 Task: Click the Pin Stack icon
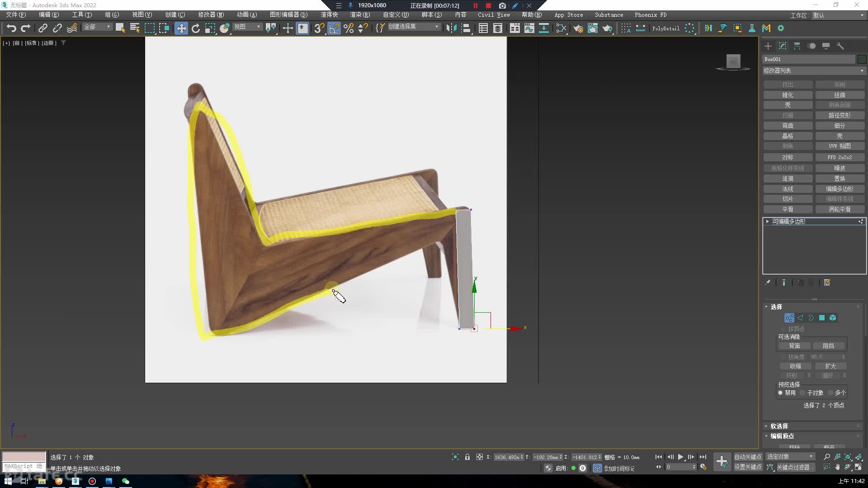coord(768,282)
